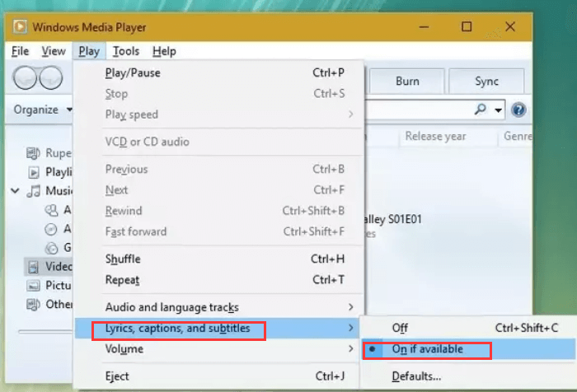Click the forward navigation round button

pyautogui.click(x=51, y=78)
